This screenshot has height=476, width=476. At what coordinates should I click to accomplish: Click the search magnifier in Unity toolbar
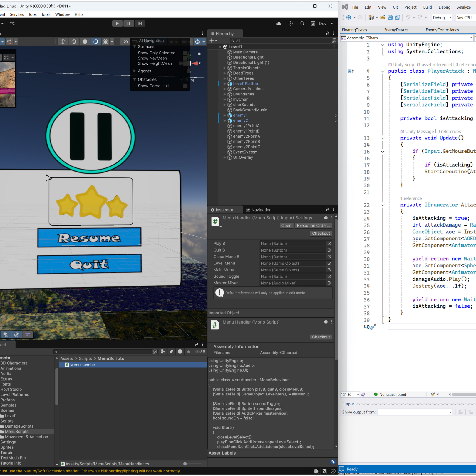[x=302, y=24]
